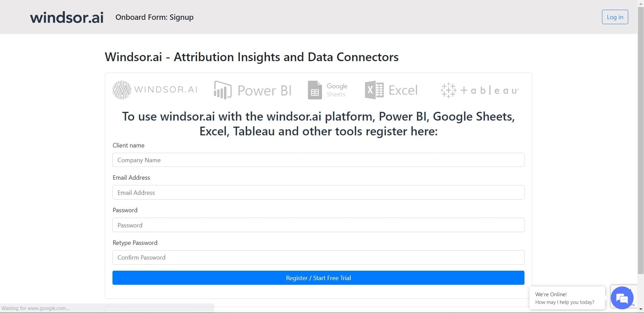
Task: Click the Password input field
Action: [x=318, y=225]
